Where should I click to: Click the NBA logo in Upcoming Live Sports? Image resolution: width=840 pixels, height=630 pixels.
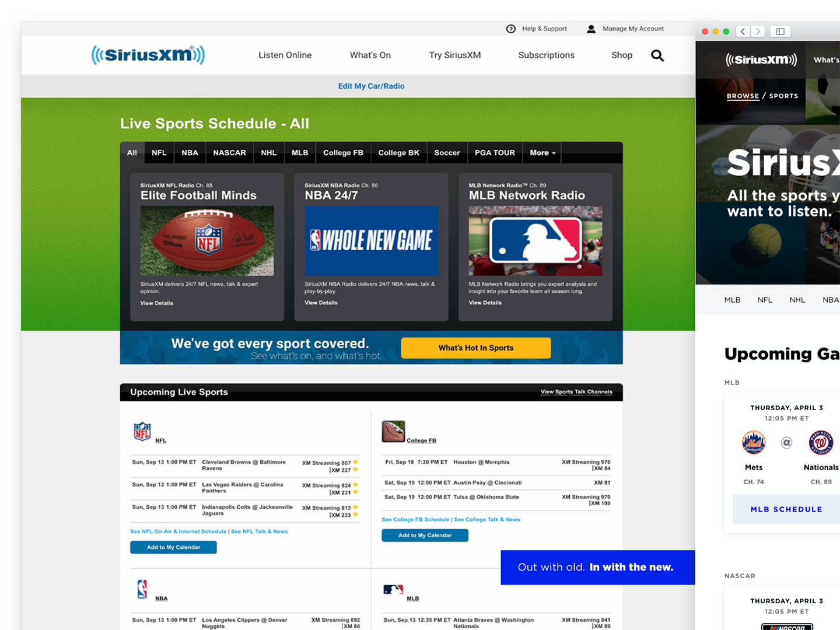[x=142, y=589]
